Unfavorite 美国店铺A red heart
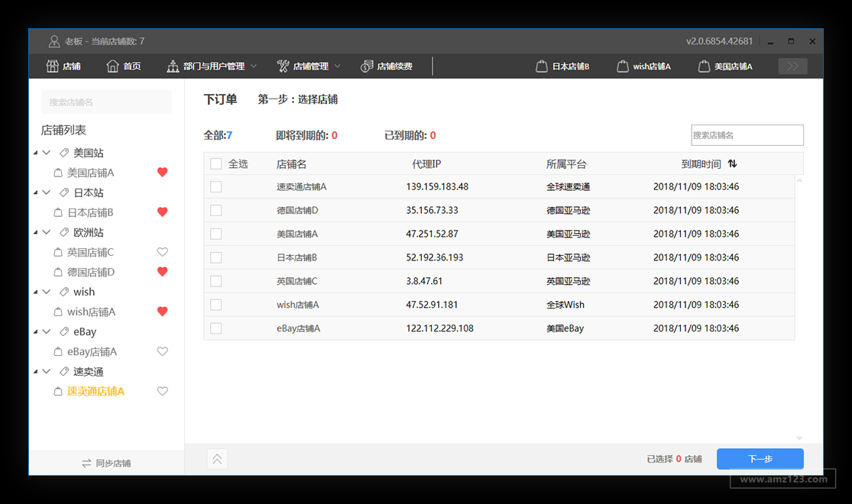 coord(163,172)
